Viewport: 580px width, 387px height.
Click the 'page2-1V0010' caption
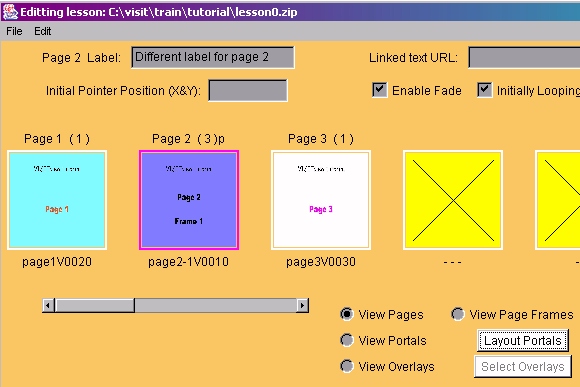[x=189, y=262]
